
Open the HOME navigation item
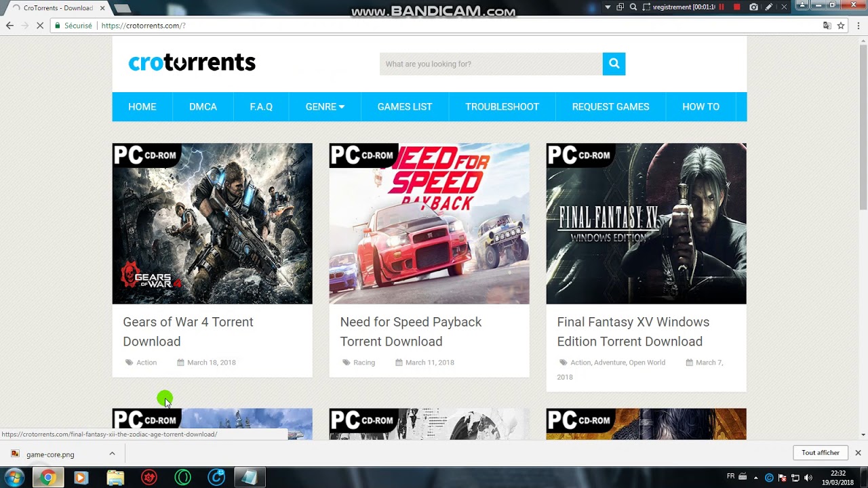tap(142, 106)
